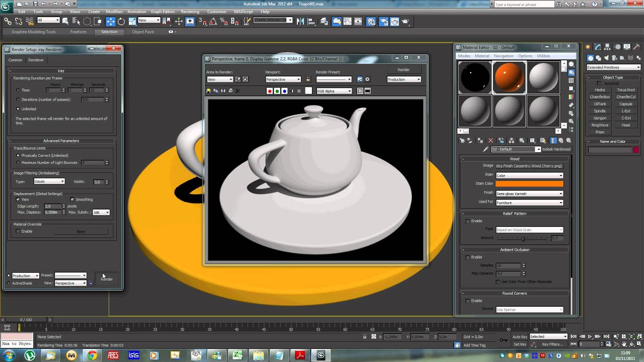The height and width of the screenshot is (362, 644).
Task: Select the orange material sample sphere
Action: (x=509, y=77)
